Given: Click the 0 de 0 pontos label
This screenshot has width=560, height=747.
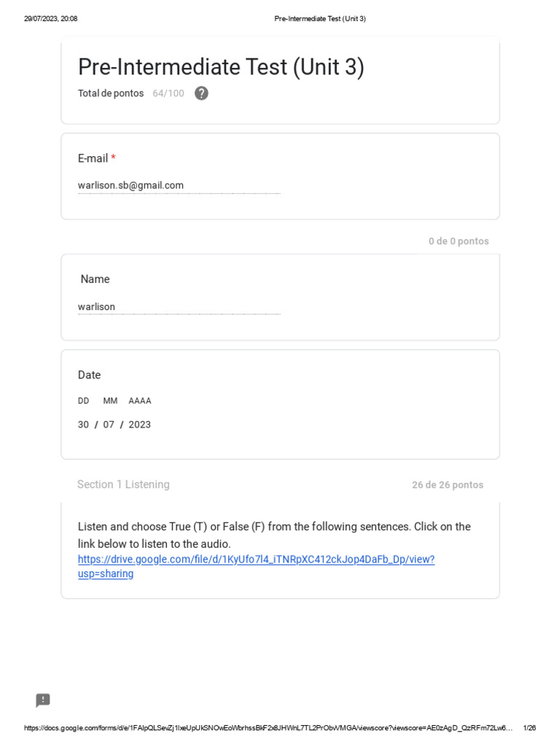Looking at the screenshot, I should click(x=459, y=241).
